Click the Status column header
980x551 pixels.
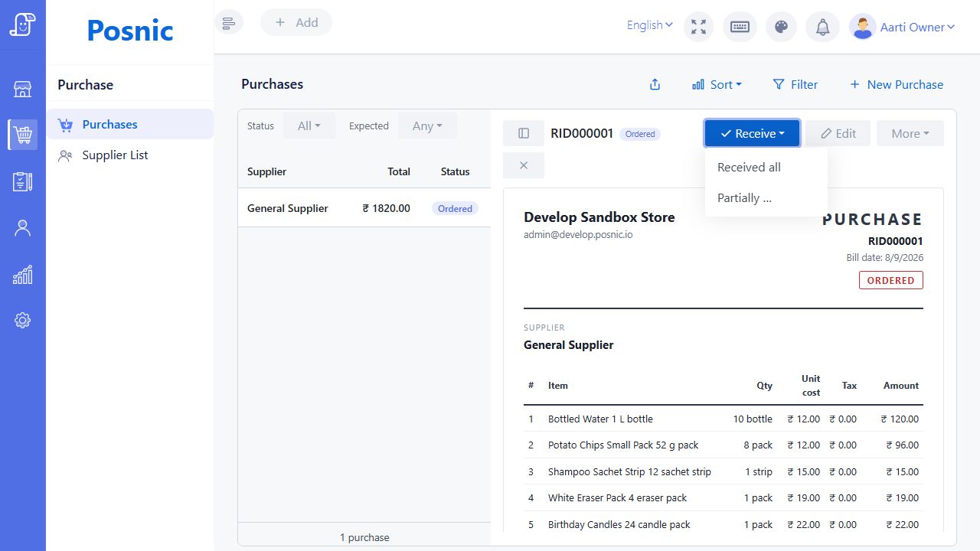(455, 171)
